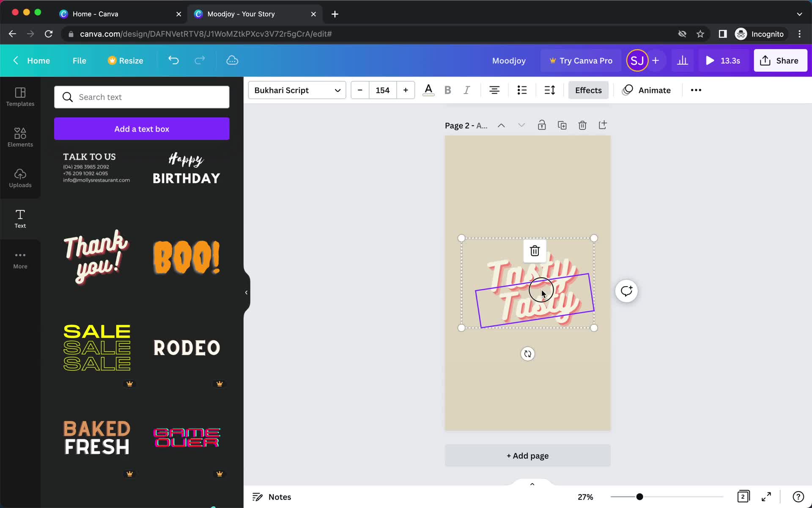
Task: Insert the BOO! text template
Action: click(x=187, y=257)
